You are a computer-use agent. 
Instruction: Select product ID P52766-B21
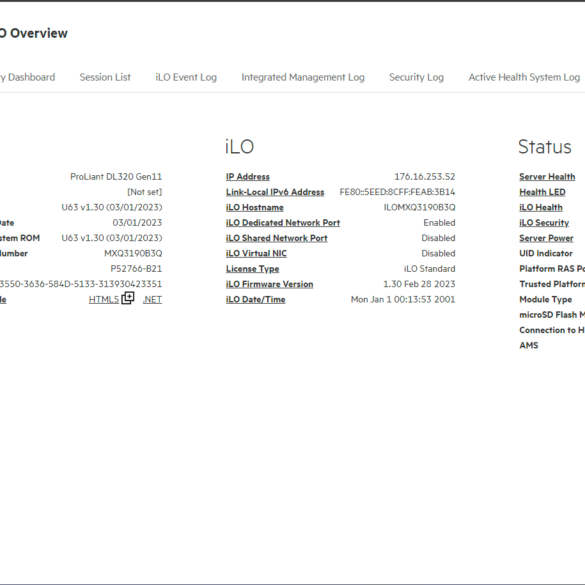click(136, 269)
